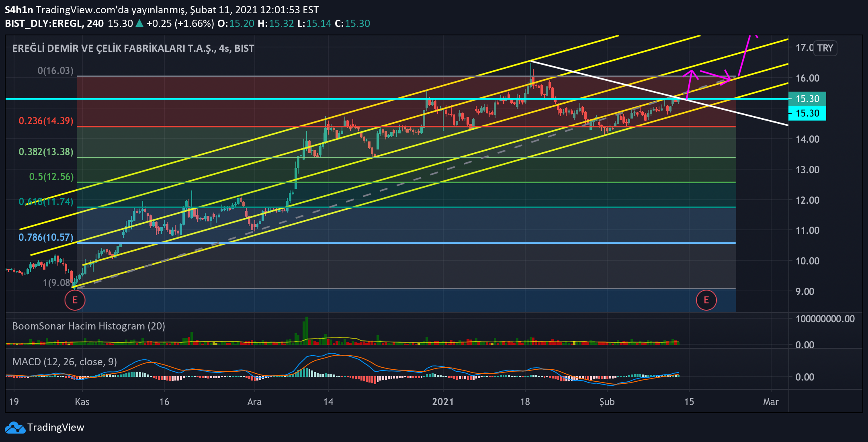Click the Şub month marker on time axis

pyautogui.click(x=607, y=402)
